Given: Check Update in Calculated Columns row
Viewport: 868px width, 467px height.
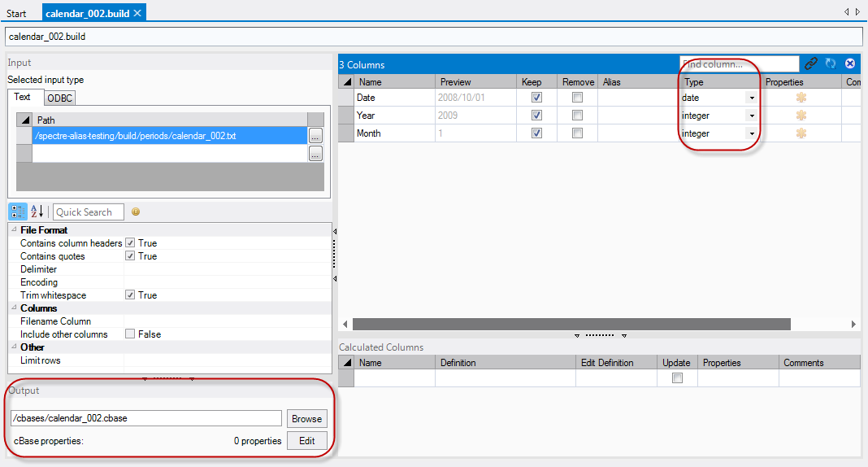Looking at the screenshot, I should point(677,378).
